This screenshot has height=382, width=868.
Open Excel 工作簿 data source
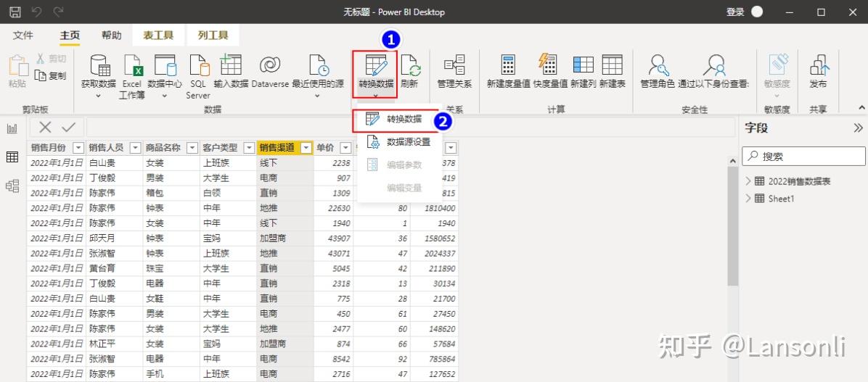[x=132, y=76]
